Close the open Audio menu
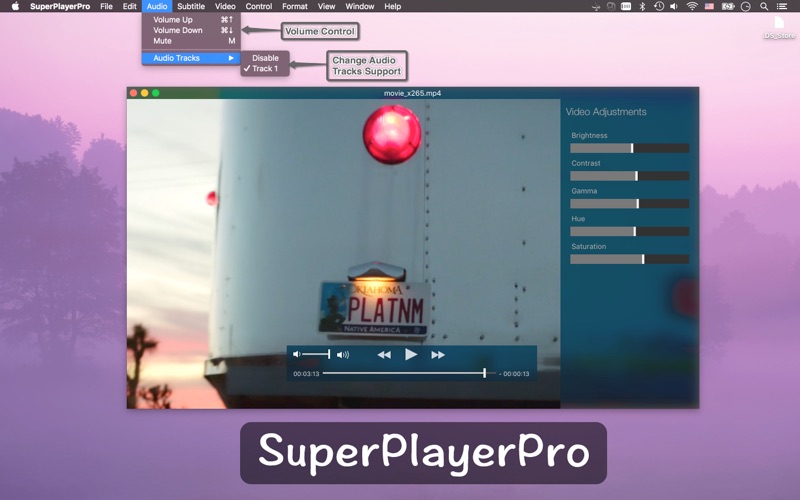The width and height of the screenshot is (800, 500). [x=157, y=6]
